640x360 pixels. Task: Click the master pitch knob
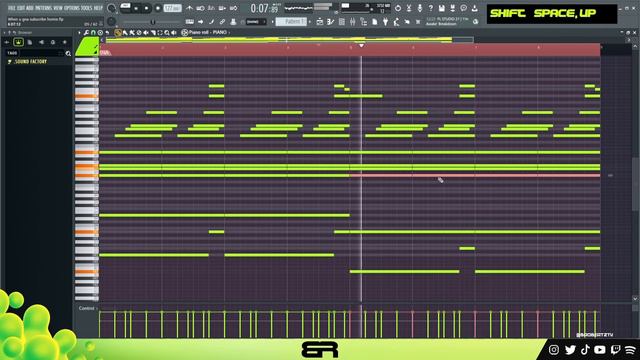[x=111, y=22]
